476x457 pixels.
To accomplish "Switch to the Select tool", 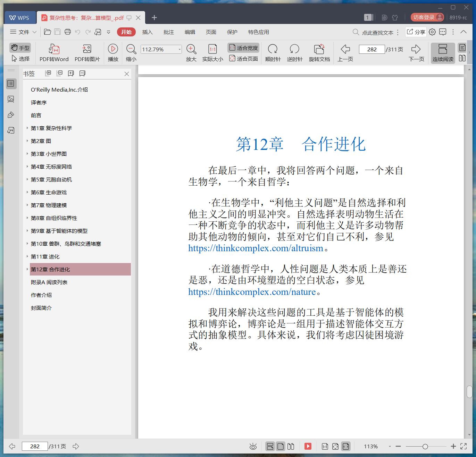I will point(20,59).
